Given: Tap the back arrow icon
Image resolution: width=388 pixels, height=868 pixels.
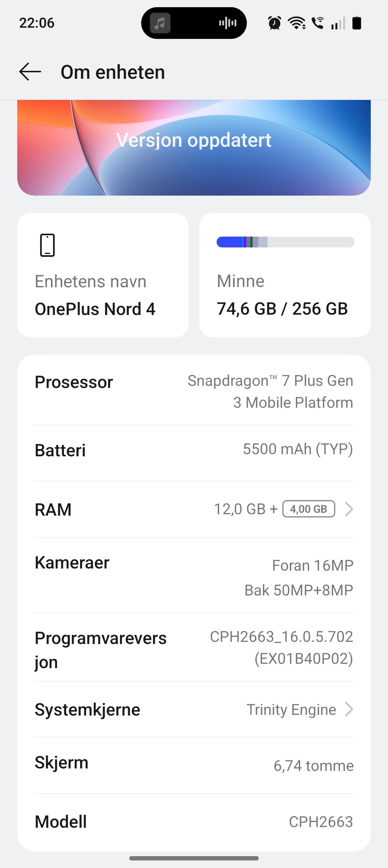Looking at the screenshot, I should tap(30, 72).
